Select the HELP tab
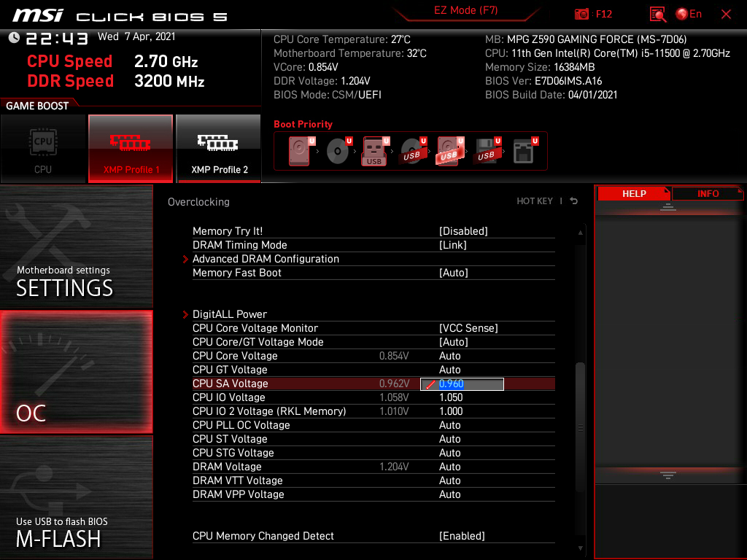This screenshot has width=747, height=560. [634, 193]
